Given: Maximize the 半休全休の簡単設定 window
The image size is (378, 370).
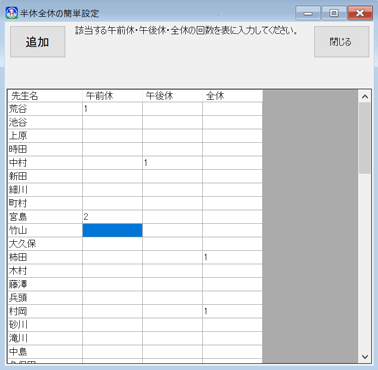Looking at the screenshot, I should pos(334,13).
